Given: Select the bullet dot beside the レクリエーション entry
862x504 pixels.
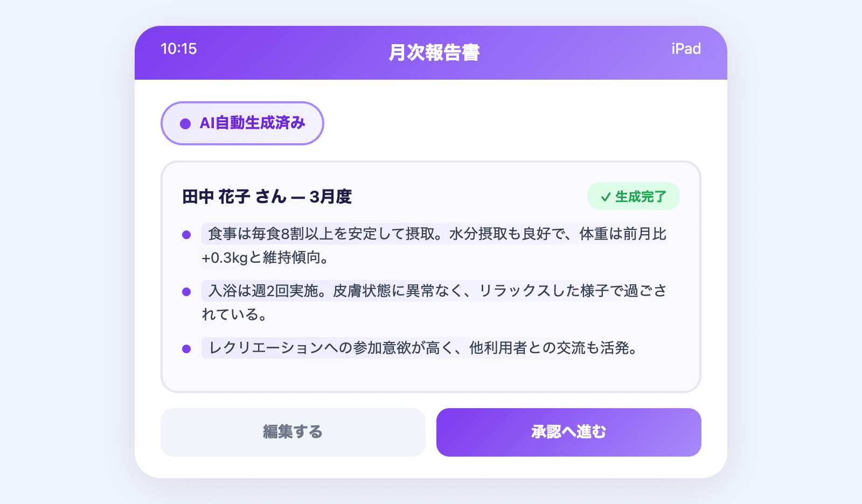Looking at the screenshot, I should (187, 348).
